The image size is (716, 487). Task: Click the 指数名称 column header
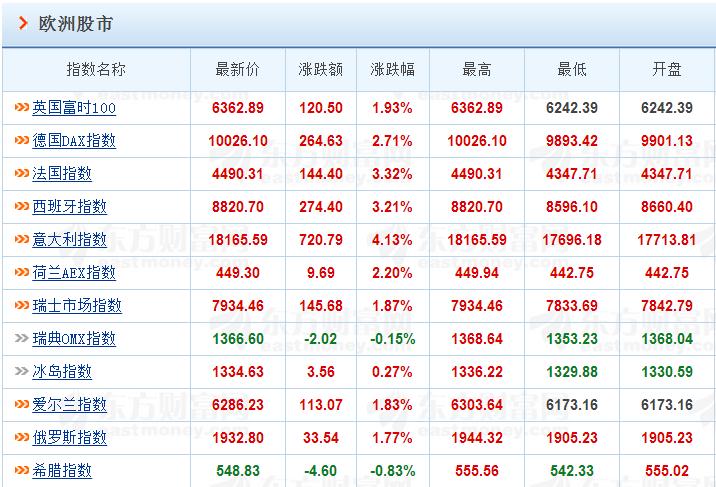click(x=96, y=69)
